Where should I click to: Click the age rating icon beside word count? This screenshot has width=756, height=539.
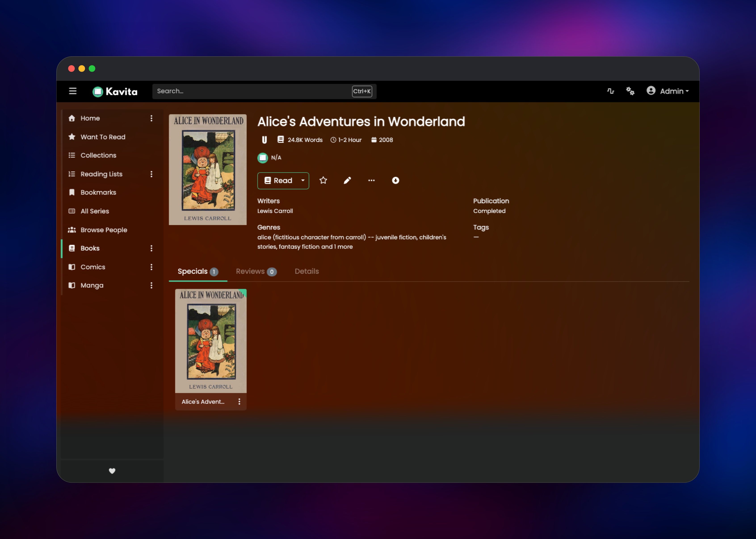coord(265,140)
